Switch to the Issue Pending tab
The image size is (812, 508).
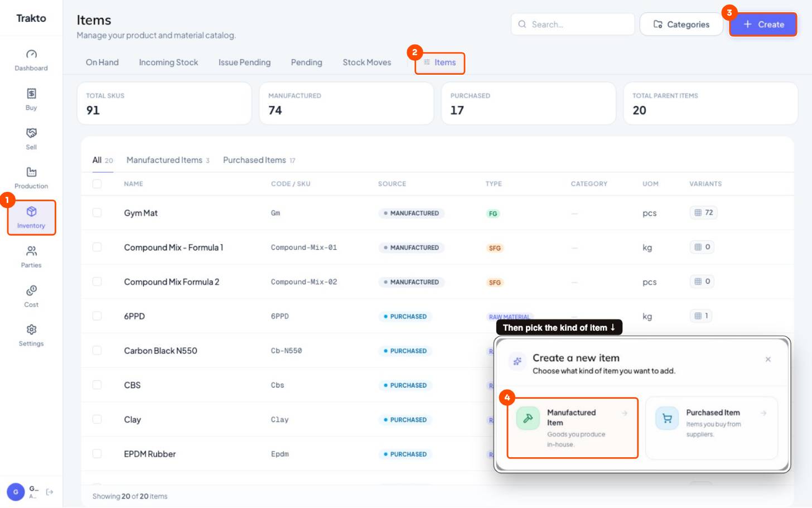[244, 62]
